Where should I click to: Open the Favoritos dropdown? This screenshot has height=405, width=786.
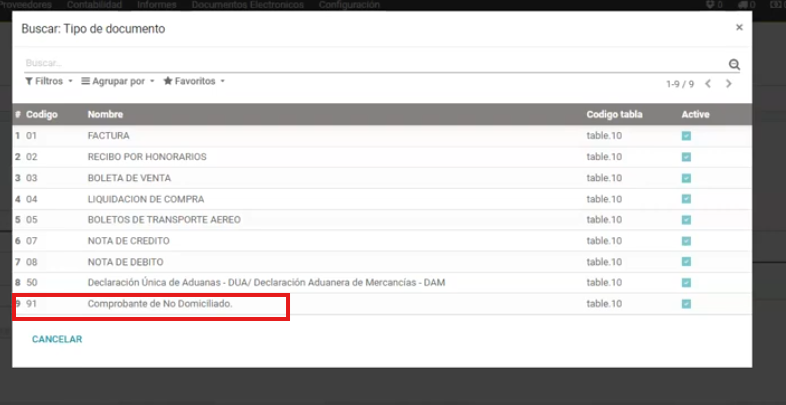coord(193,81)
